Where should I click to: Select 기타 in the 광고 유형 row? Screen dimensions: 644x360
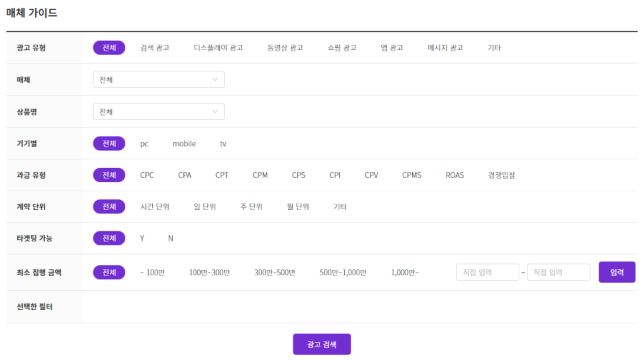pos(494,47)
